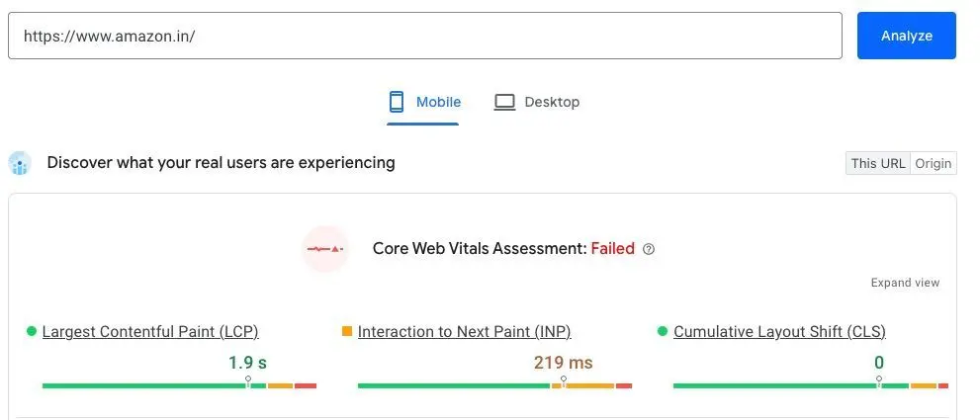Click the INP distribution bar marker

pyautogui.click(x=564, y=380)
